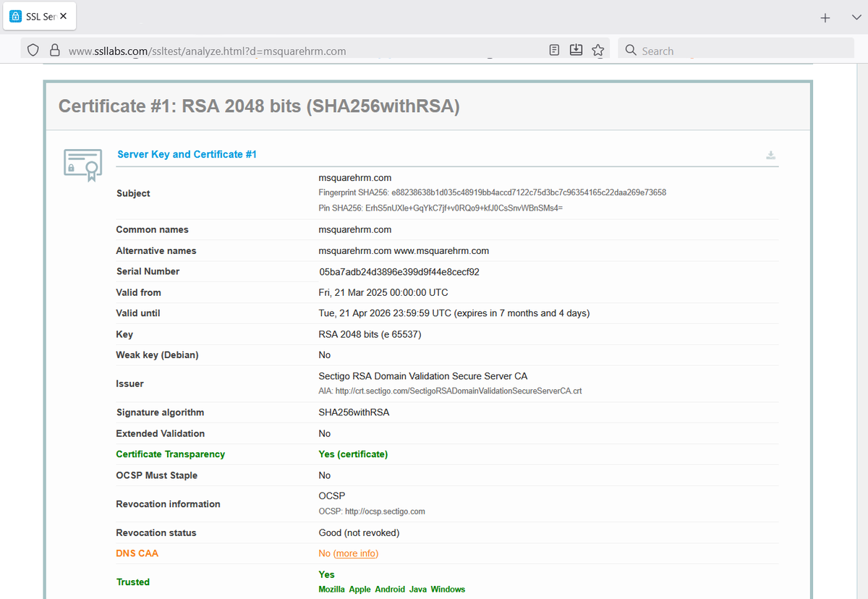Select the Fingerprint SHA256 line
The height and width of the screenshot is (599, 868).
(x=493, y=192)
